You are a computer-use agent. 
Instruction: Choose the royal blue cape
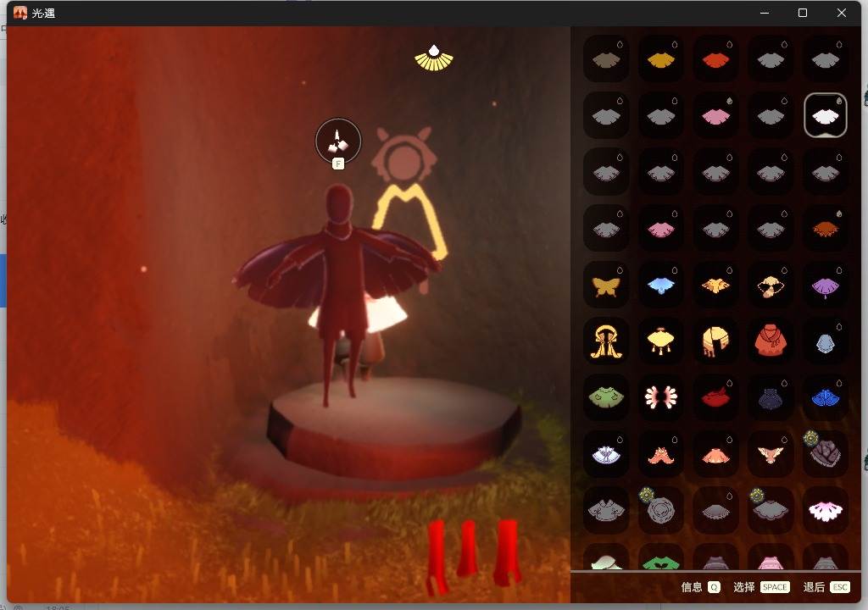pos(825,397)
